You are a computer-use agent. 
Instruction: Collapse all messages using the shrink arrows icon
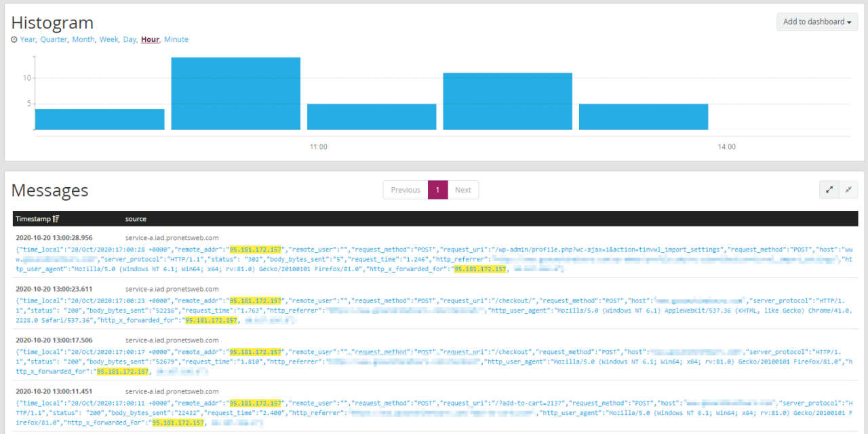click(x=848, y=191)
